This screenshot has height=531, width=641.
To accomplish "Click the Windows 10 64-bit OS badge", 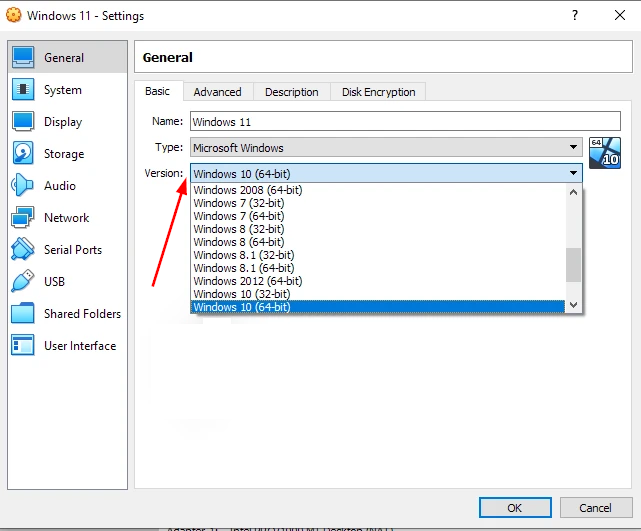I will pyautogui.click(x=605, y=153).
